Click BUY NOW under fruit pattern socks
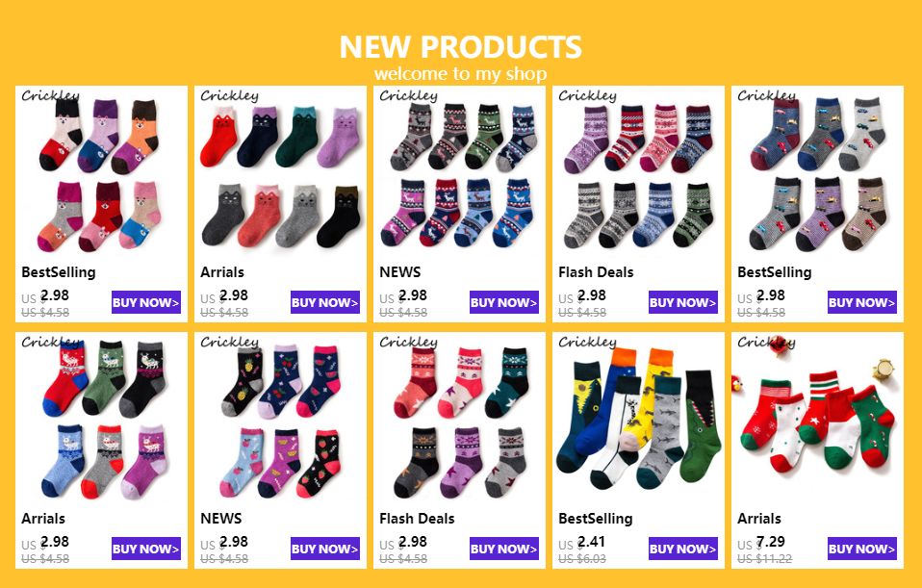Image resolution: width=922 pixels, height=588 pixels. click(325, 549)
